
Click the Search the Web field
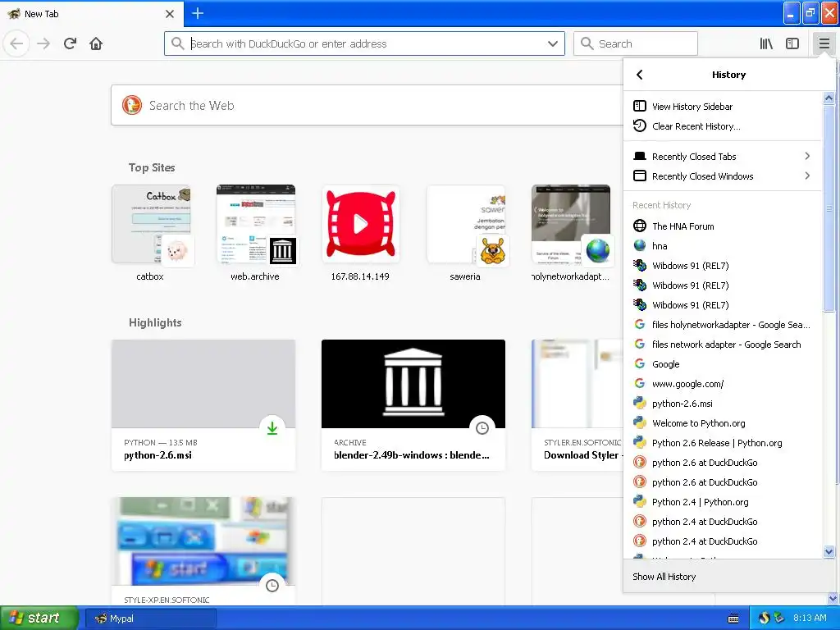(x=367, y=105)
